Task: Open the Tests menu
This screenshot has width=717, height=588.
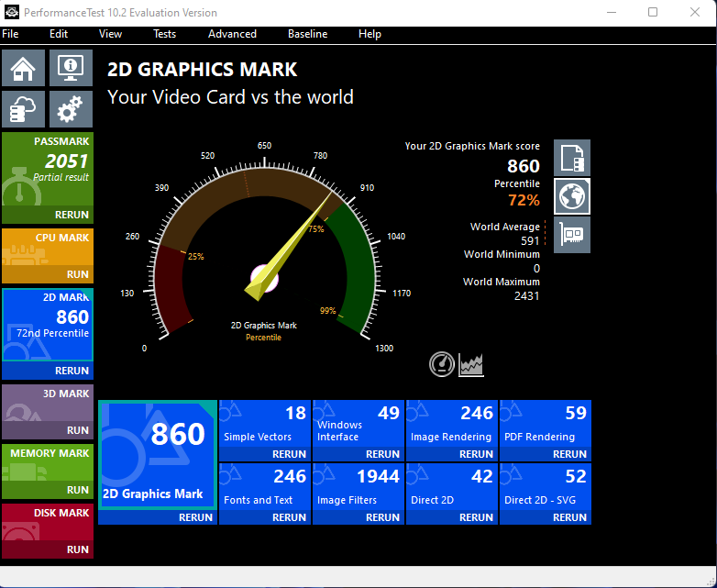Action: [x=165, y=34]
